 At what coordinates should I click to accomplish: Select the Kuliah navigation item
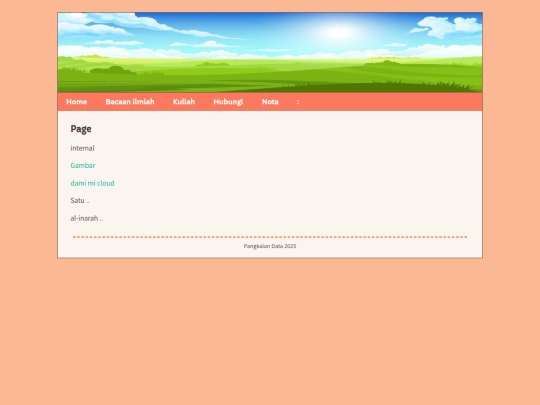184,102
